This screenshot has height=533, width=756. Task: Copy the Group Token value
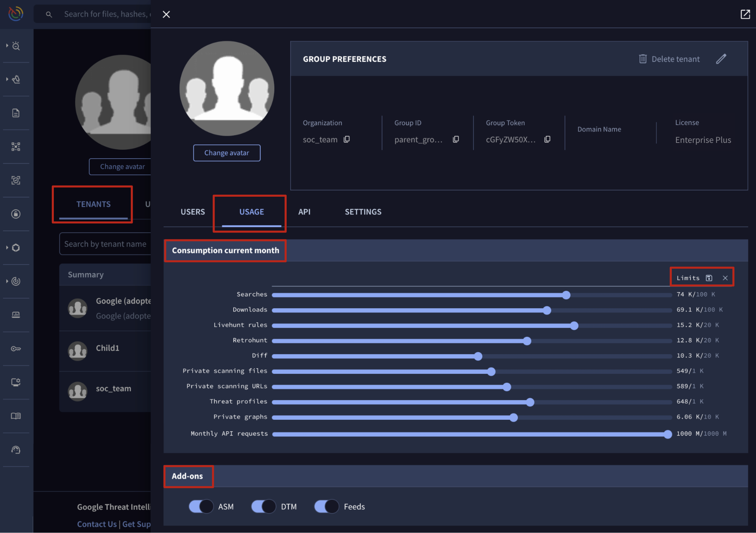547,139
